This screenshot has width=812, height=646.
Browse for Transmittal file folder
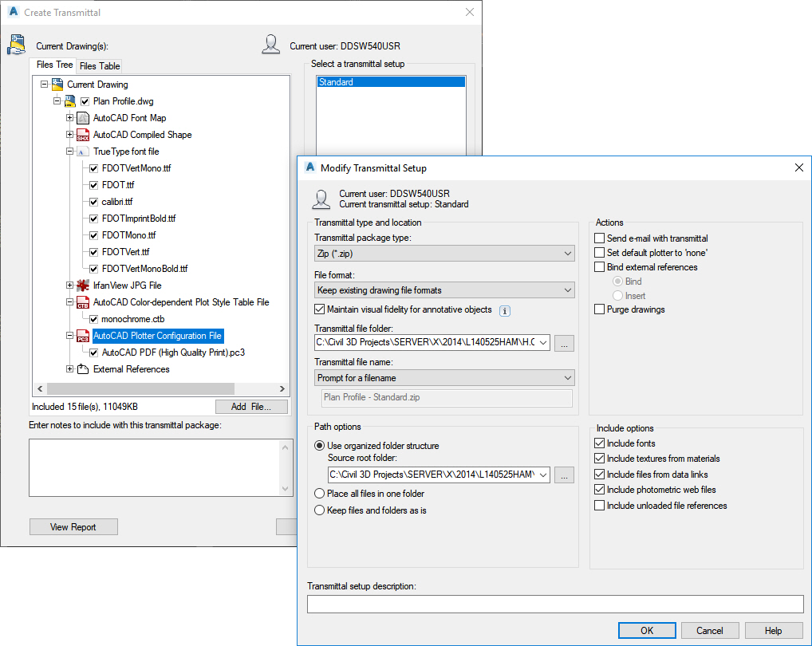click(565, 343)
